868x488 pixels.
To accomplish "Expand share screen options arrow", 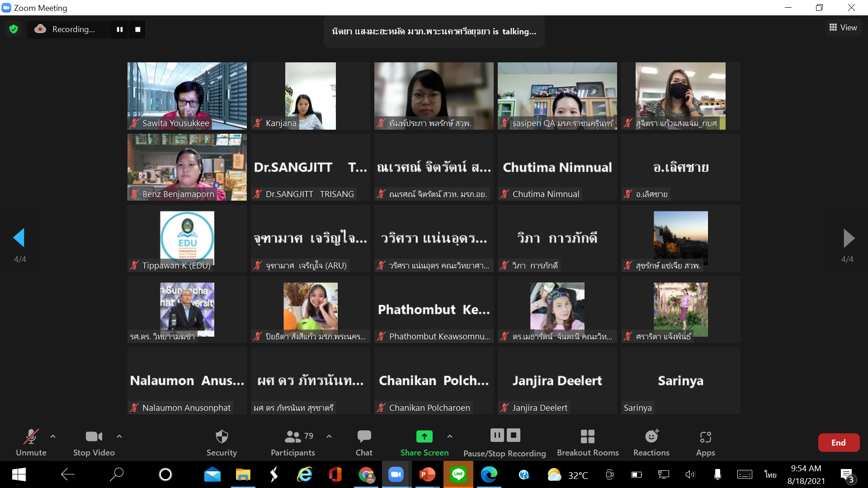I will pos(449,436).
